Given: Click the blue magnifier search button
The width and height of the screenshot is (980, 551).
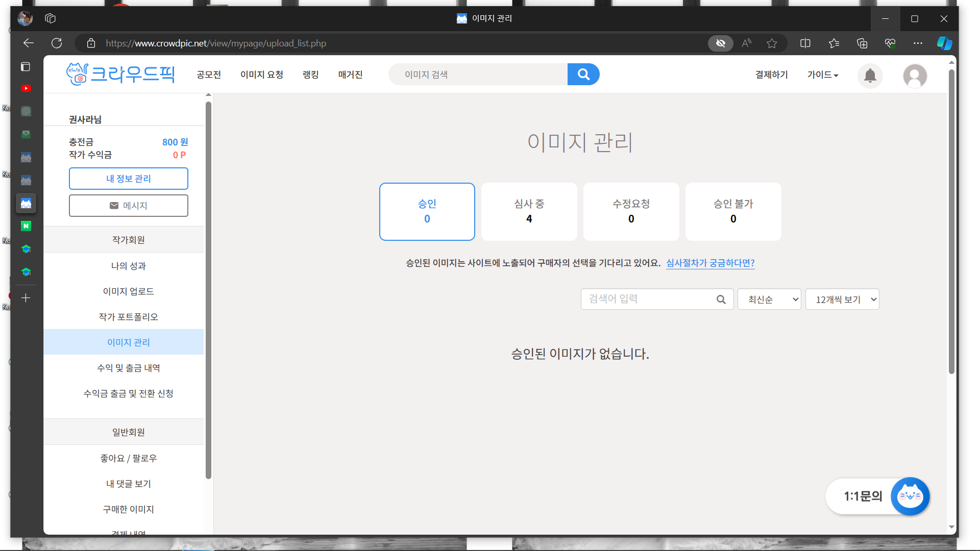Looking at the screenshot, I should 583,74.
